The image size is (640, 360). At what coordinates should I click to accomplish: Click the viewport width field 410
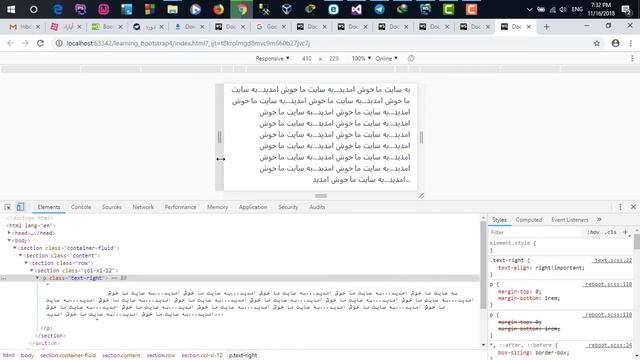coord(307,58)
